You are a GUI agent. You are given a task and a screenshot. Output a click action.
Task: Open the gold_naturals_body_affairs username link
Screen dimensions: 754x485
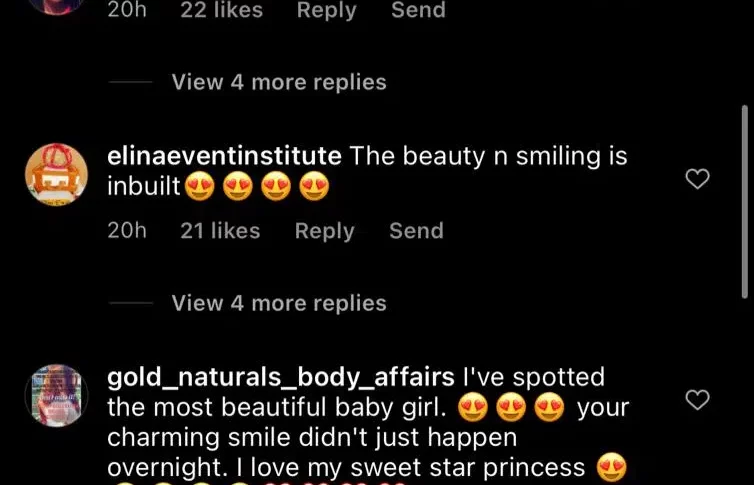(x=280, y=377)
